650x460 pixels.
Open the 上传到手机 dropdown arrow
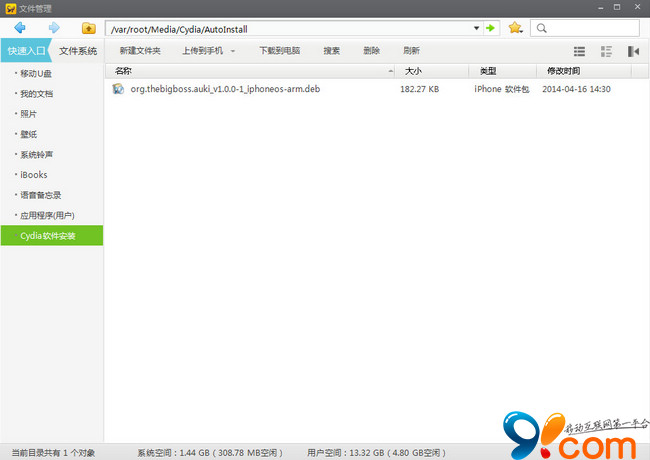click(x=233, y=51)
